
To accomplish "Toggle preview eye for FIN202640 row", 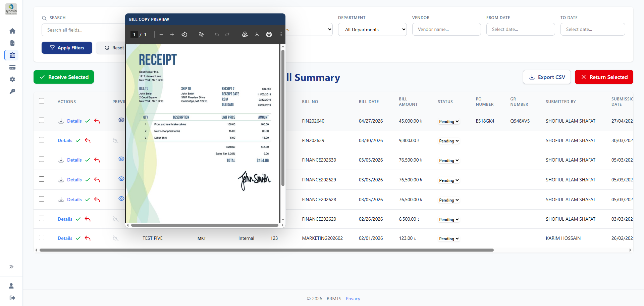I will click(x=121, y=120).
